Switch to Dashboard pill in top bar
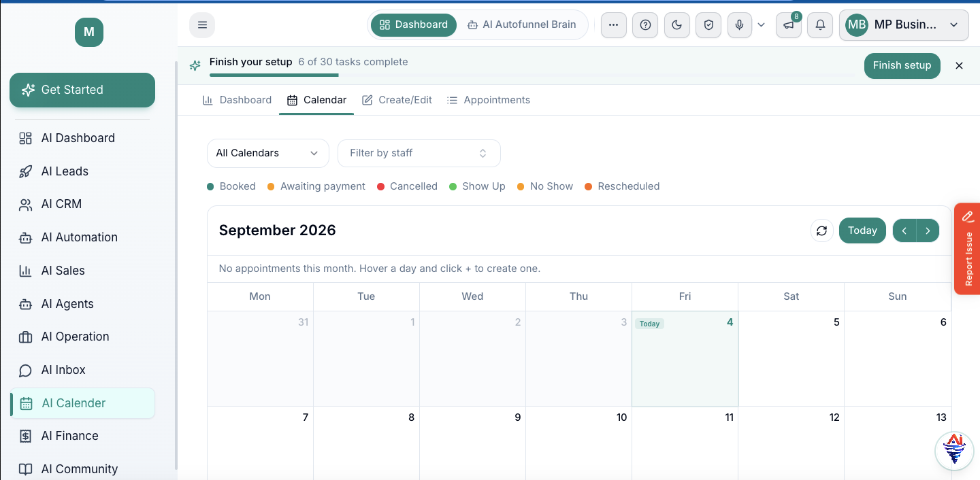The image size is (980, 480). point(414,24)
